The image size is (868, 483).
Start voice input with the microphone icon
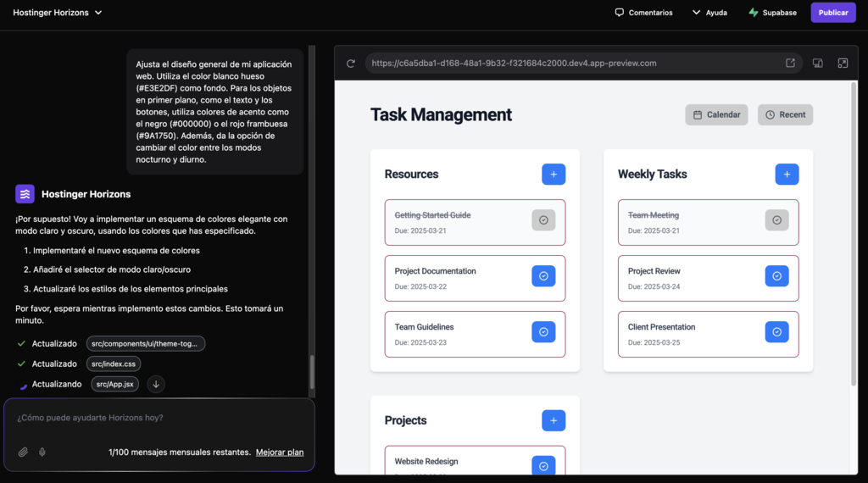42,452
